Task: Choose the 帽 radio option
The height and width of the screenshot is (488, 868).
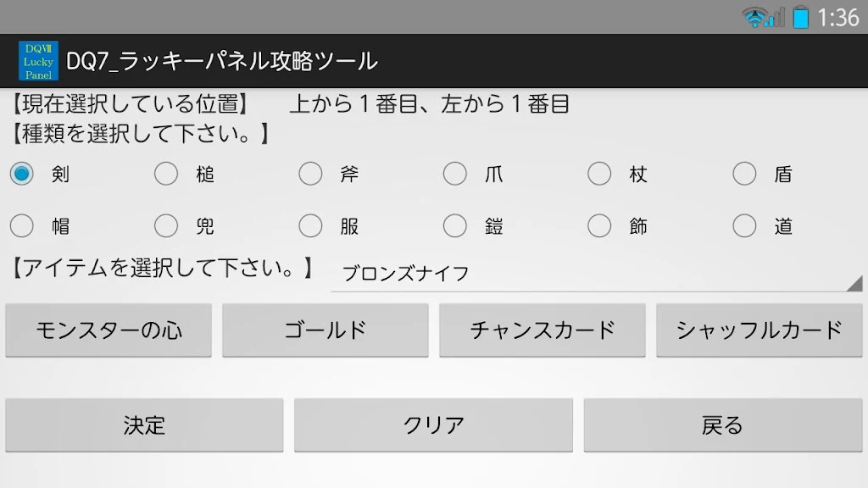Action: [22, 226]
